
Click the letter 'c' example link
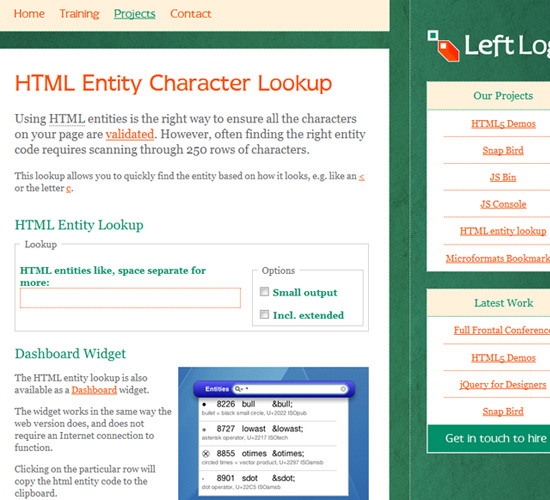[x=68, y=188]
